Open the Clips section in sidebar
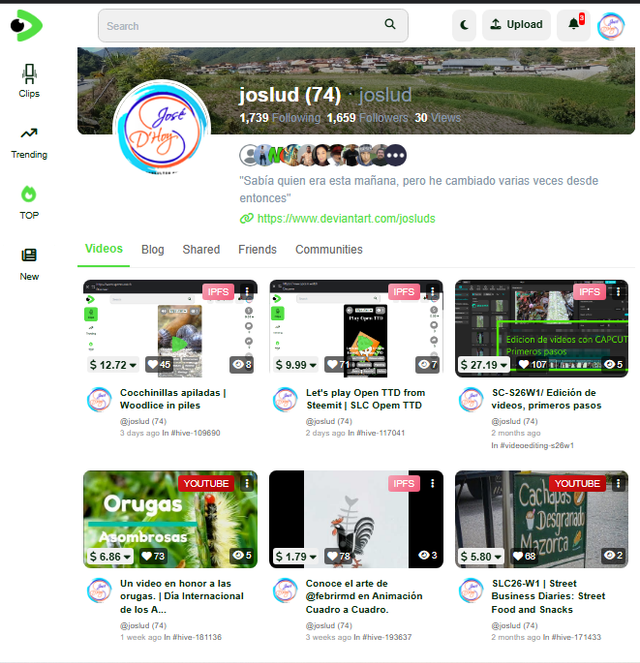 coord(29,81)
